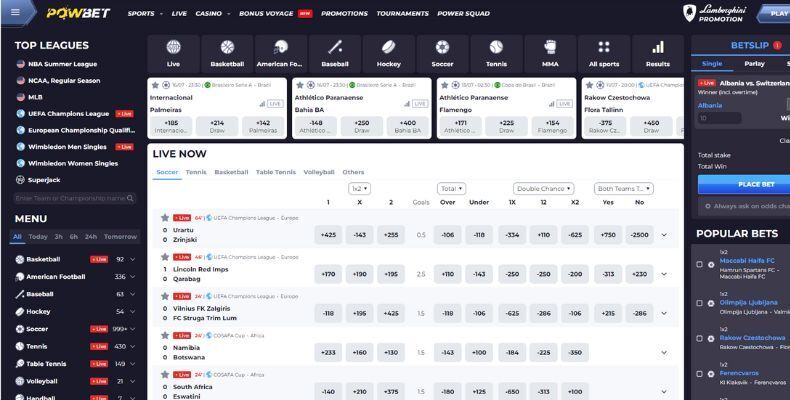Open the Promotions menu item
The width and height of the screenshot is (790, 400).
tap(345, 14)
